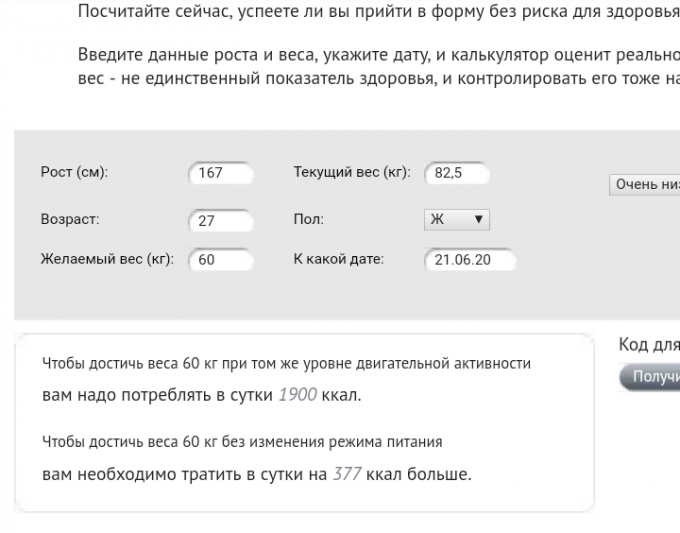Click the 'Текущий вес (кг):' label

point(351,172)
